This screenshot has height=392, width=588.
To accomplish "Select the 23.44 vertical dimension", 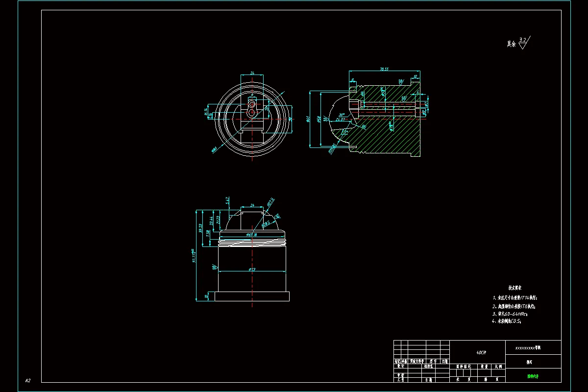I will pyautogui.click(x=211, y=220).
